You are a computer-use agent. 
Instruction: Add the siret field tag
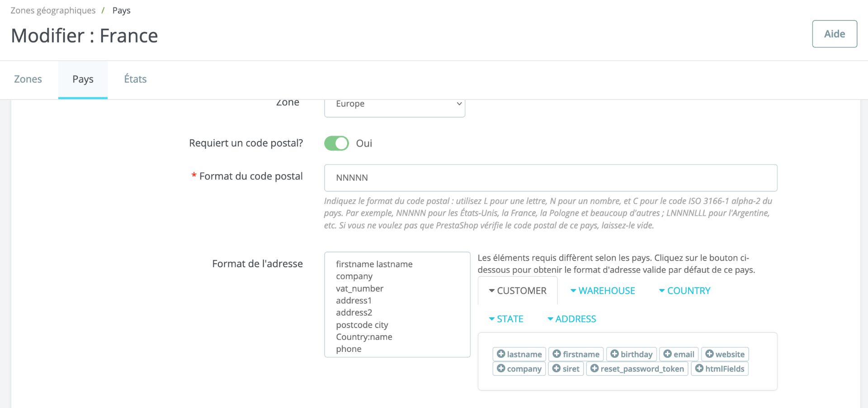coord(566,369)
